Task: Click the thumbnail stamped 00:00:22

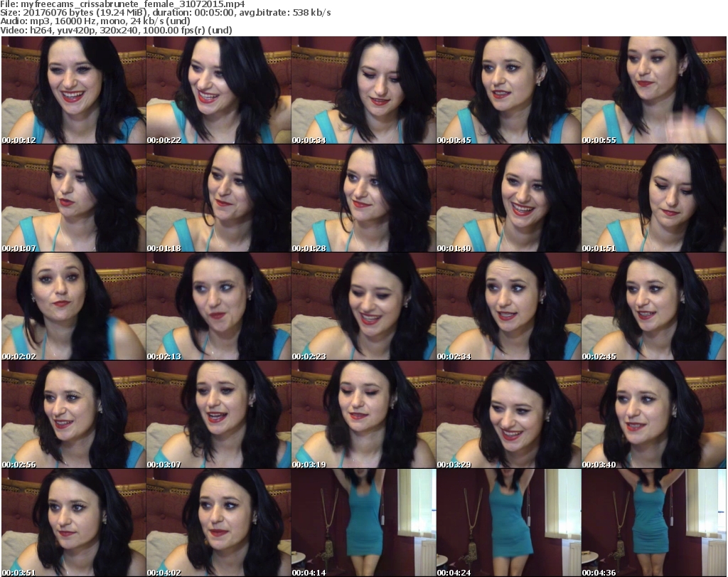Action: 219,90
